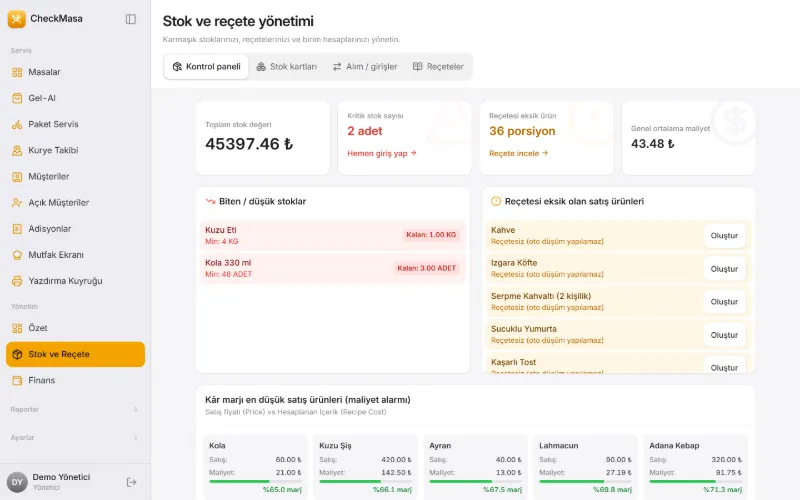Click the Adisyonlar receipt icon
The image size is (800, 500).
tap(17, 229)
